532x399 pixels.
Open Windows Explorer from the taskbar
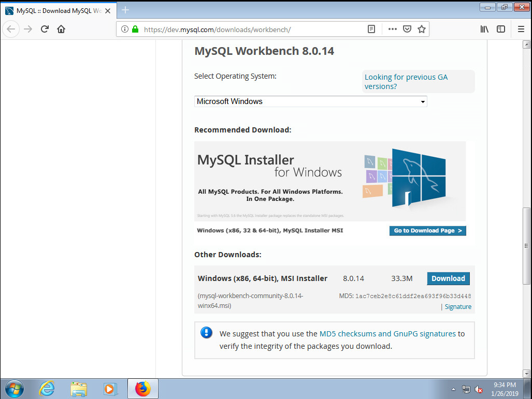[79, 389]
